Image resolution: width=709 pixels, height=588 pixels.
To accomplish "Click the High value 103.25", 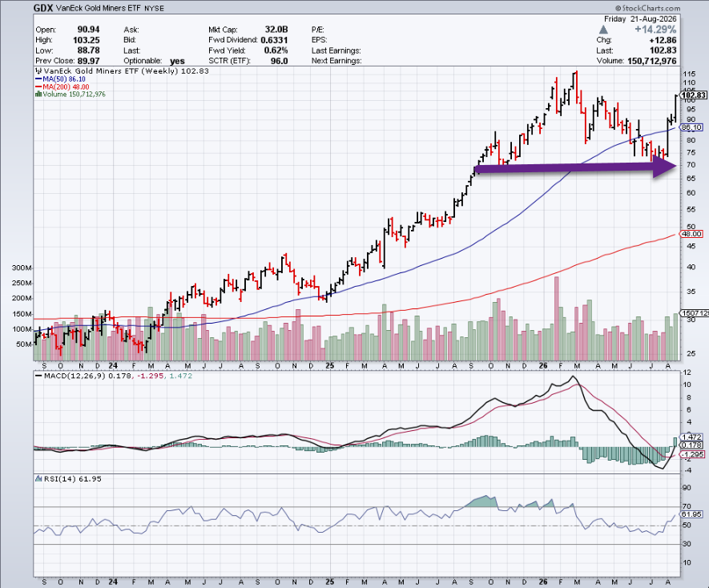I will click(87, 40).
